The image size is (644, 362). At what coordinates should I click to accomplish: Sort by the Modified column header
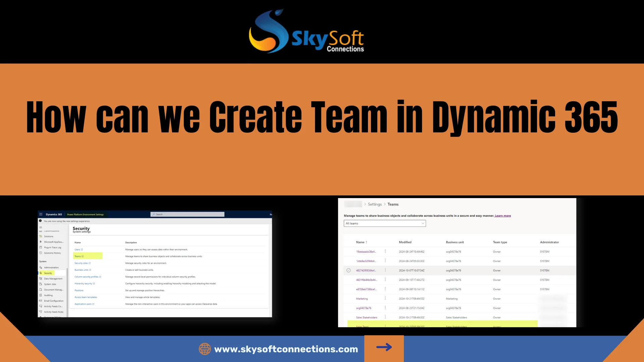(x=405, y=242)
